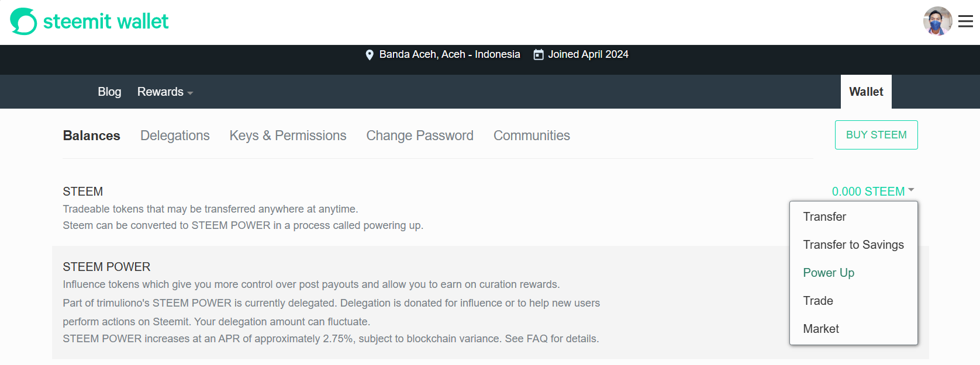Viewport: 980px width, 365px height.
Task: Choose Transfer from the dropdown menu
Action: point(824,217)
